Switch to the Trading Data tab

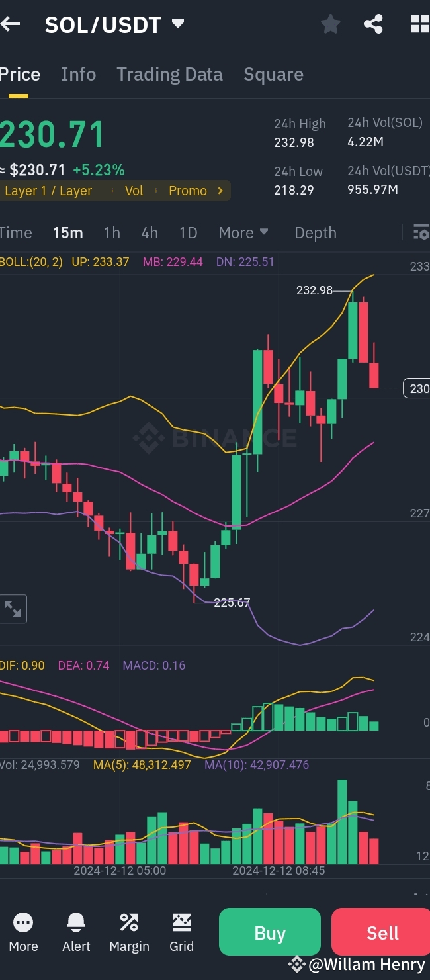pyautogui.click(x=169, y=73)
